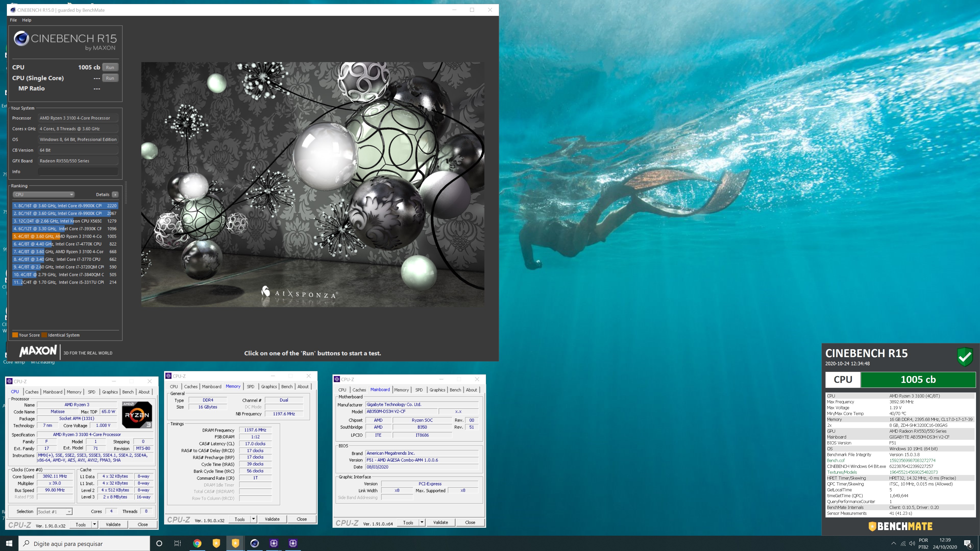Click the Bench.cof link in BenchMate
This screenshot has width=980, height=551.
click(x=836, y=460)
